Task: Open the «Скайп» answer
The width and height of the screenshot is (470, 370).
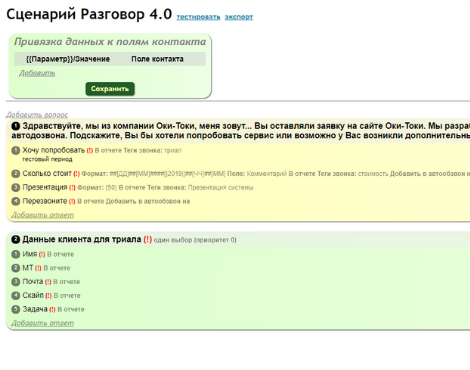Action: 33,295
